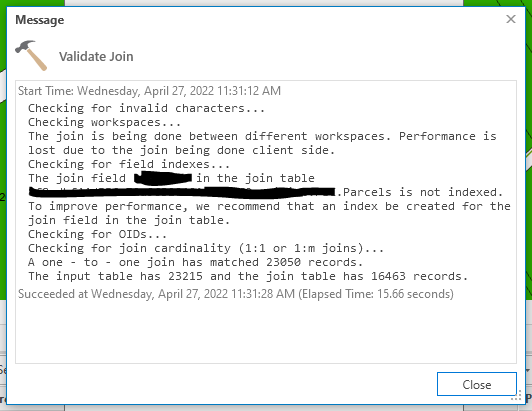The width and height of the screenshot is (532, 411).
Task: Click the 'Checking workspaces...' message line
Action: click(x=104, y=122)
